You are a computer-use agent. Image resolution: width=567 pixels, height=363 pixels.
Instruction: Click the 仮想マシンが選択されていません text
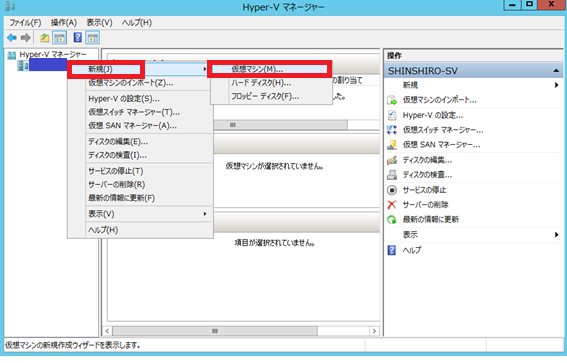[x=274, y=166]
